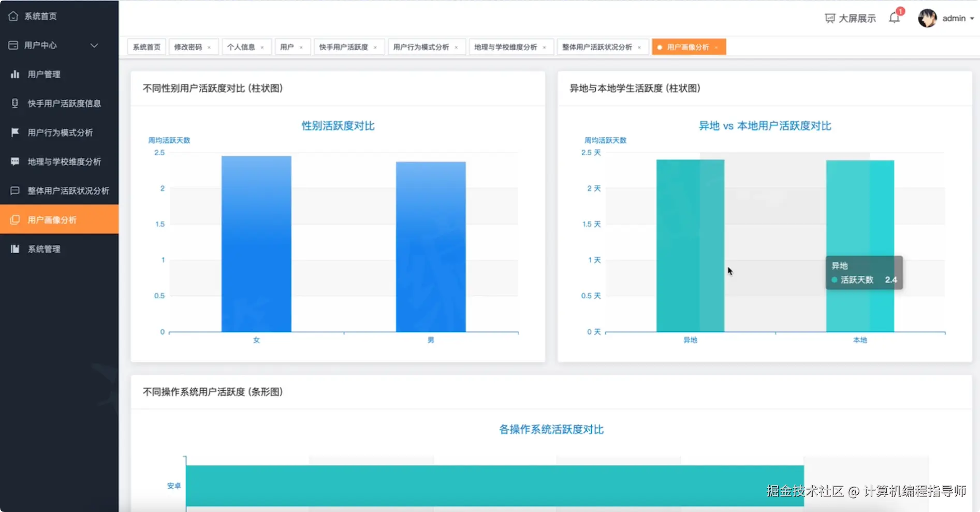Open notifications via the bell icon

893,17
